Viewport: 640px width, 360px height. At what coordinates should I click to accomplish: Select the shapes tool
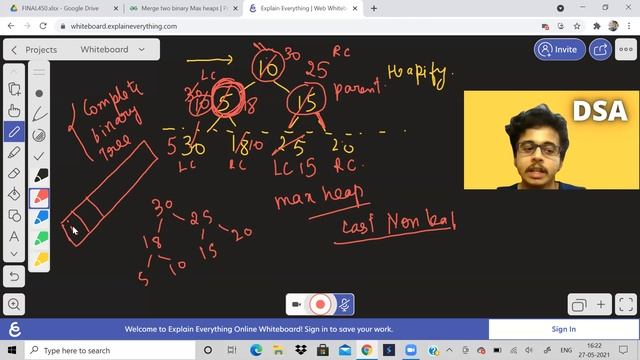click(x=14, y=216)
